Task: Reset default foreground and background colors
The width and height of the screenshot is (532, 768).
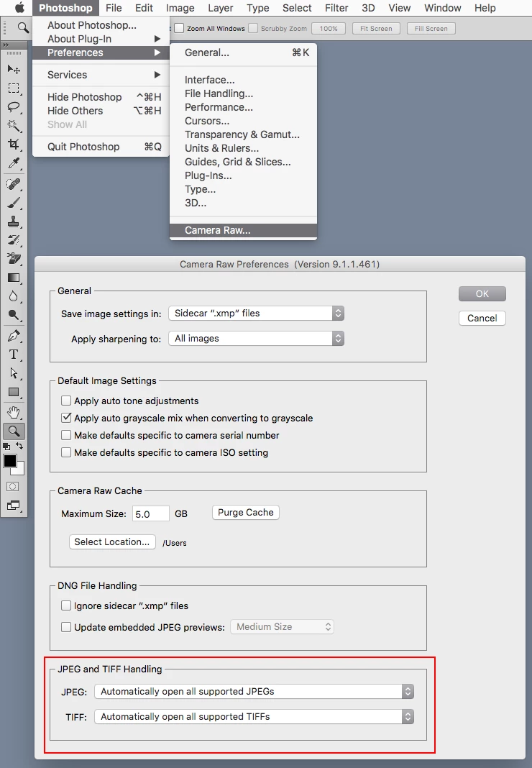Action: point(6,447)
